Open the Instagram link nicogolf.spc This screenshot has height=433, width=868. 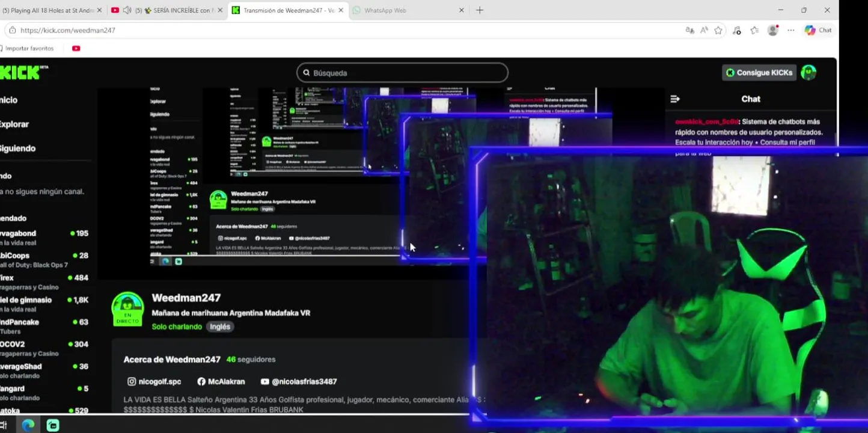pos(154,381)
